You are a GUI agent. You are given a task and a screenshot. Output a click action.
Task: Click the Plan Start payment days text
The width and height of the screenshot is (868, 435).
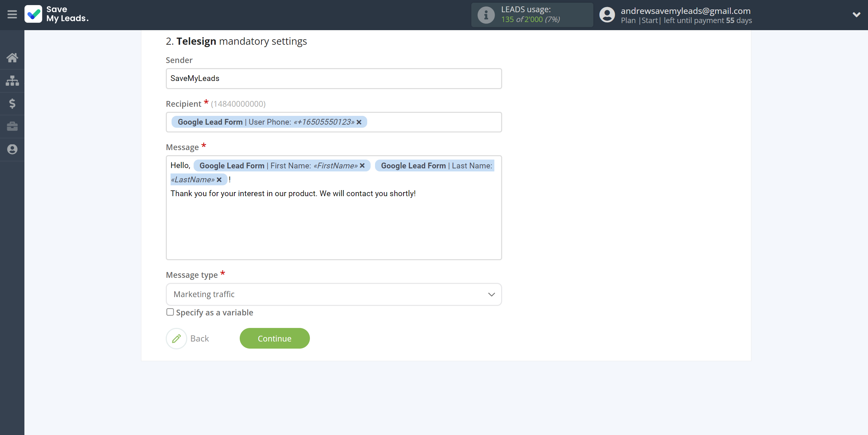(x=686, y=20)
